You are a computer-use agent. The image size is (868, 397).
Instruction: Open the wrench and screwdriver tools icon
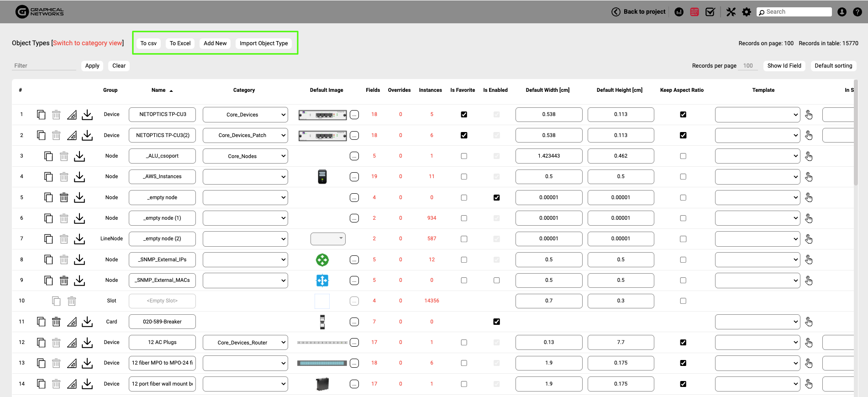tap(731, 12)
